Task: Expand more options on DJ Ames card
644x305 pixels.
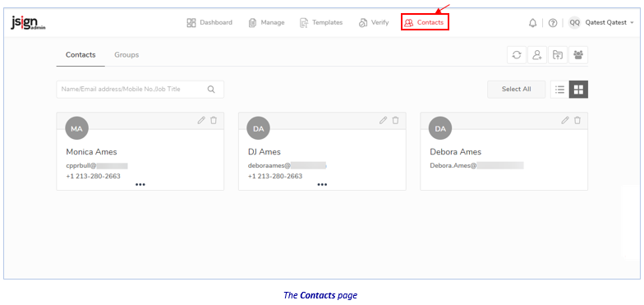Action: [322, 184]
